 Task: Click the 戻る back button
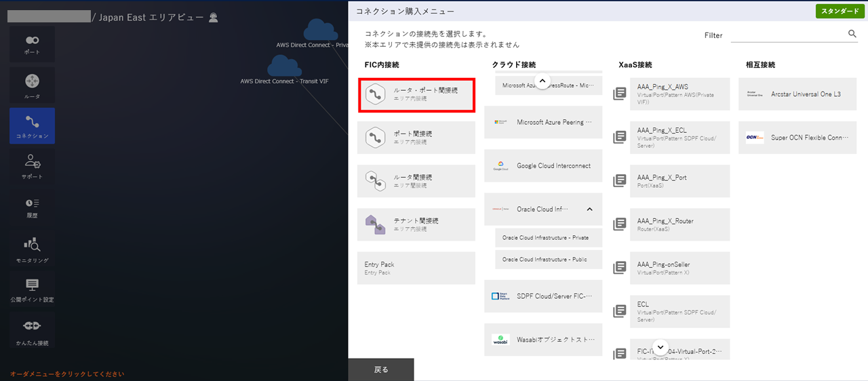381,369
